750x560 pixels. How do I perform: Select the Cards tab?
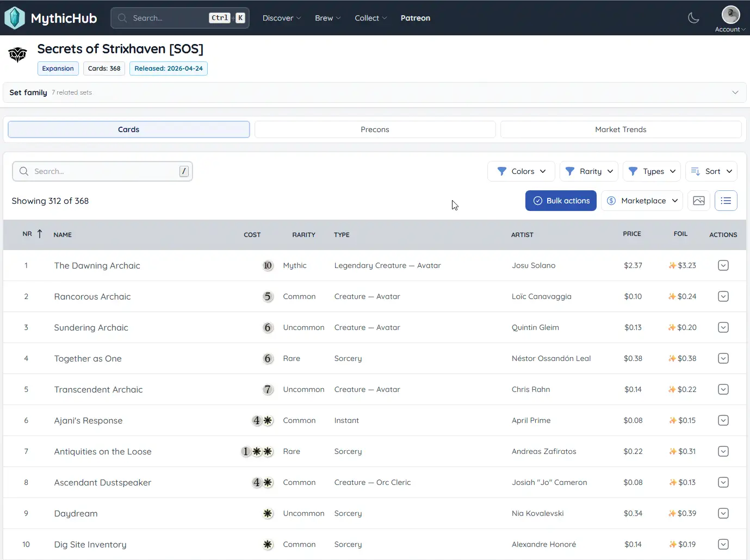(x=129, y=129)
